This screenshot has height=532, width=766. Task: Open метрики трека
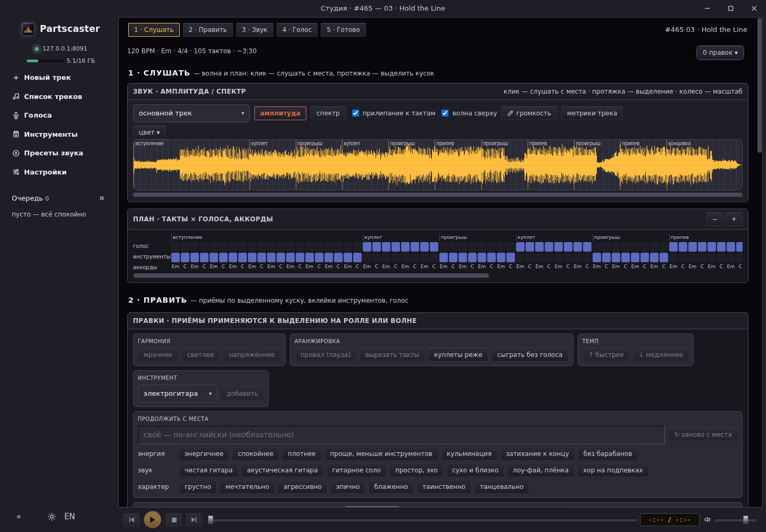[x=592, y=113]
